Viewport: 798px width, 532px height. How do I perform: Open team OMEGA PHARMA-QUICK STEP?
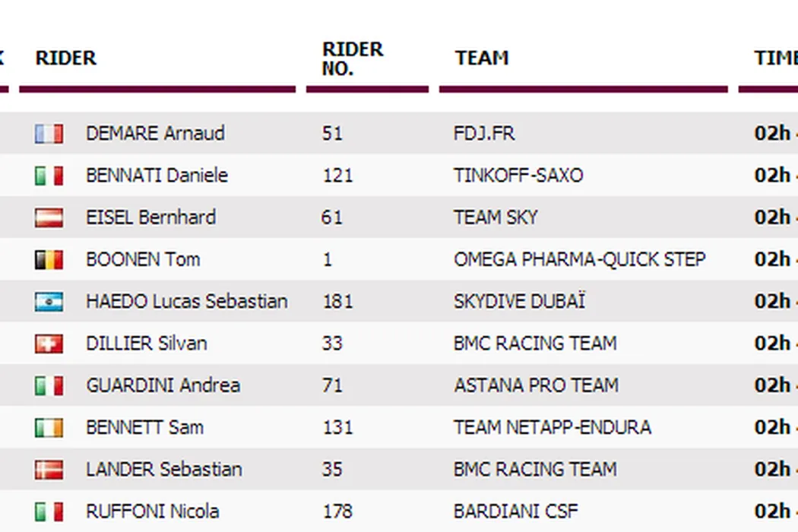(579, 259)
